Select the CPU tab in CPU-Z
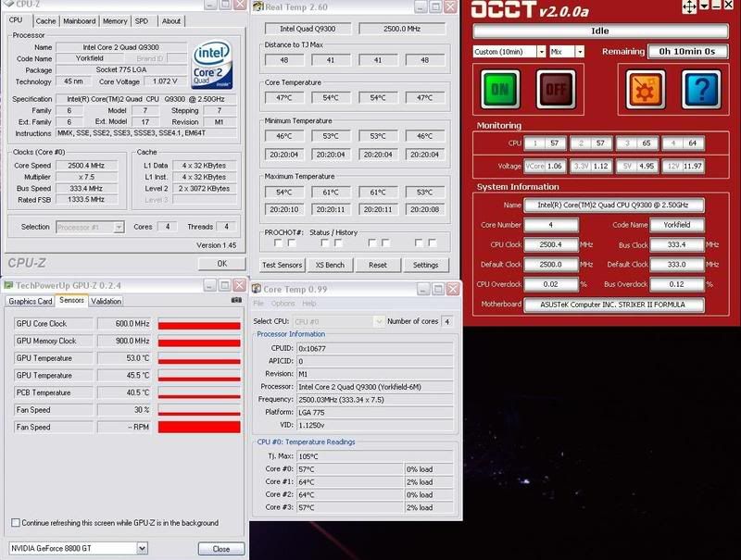Image resolution: width=741 pixels, height=560 pixels. [x=16, y=19]
